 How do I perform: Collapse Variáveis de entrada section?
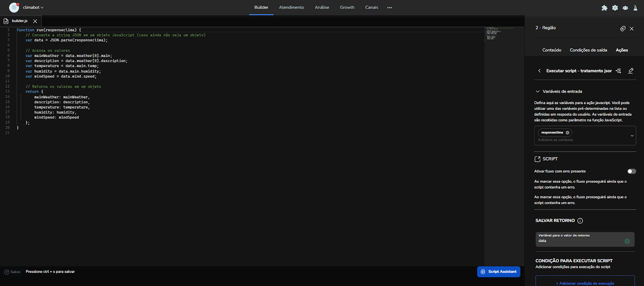[x=538, y=91]
